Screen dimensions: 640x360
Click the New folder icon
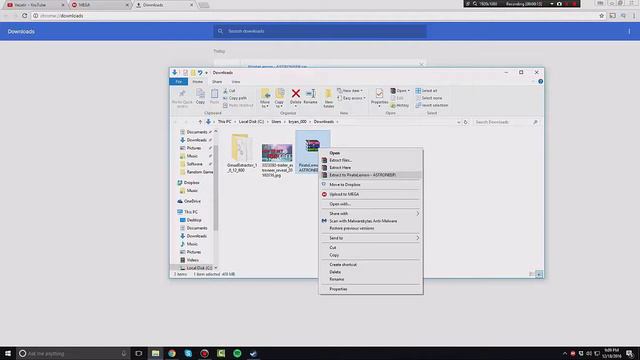pyautogui.click(x=328, y=94)
